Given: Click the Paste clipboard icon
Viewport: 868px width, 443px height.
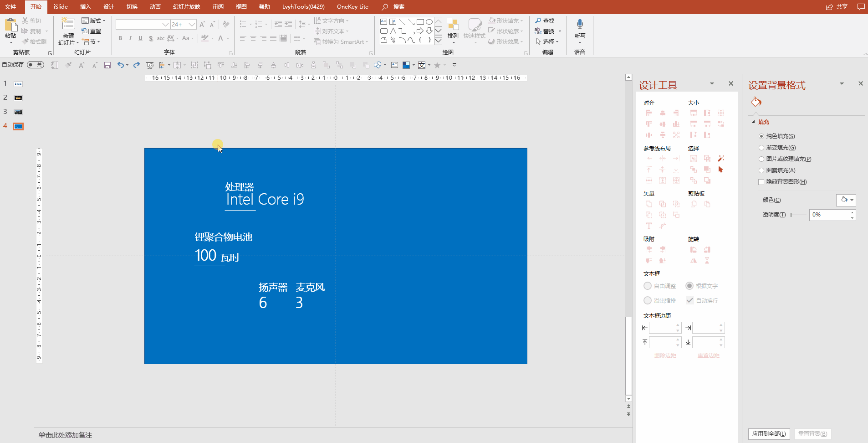Looking at the screenshot, I should 10,25.
